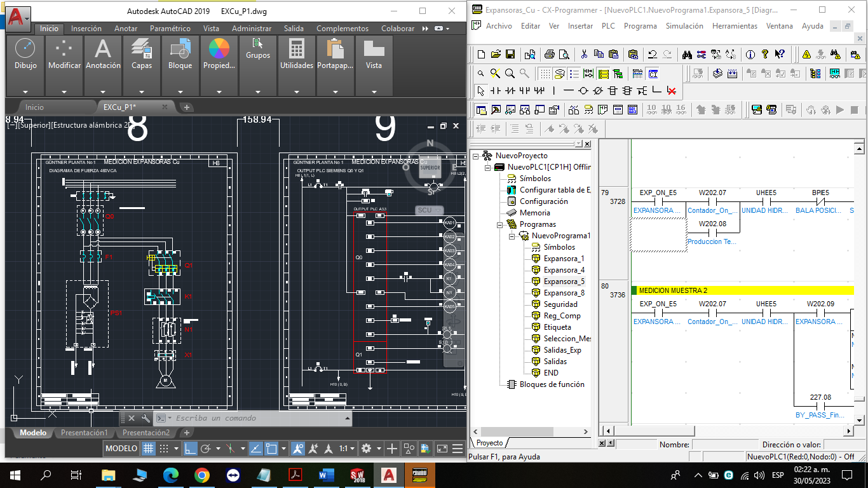Open the Inserción ribbon tab in AutoCAD

pos(86,29)
